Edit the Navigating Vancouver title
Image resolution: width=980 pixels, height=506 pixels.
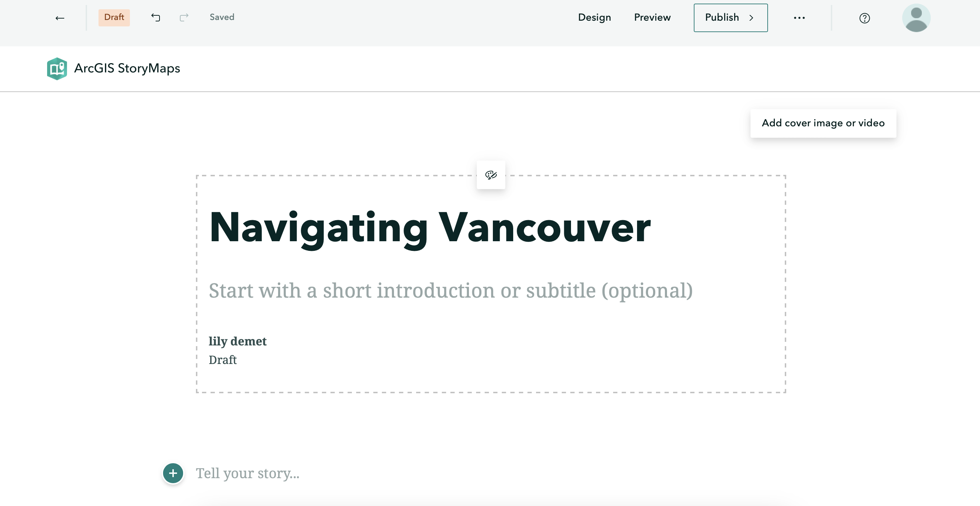[x=430, y=228]
